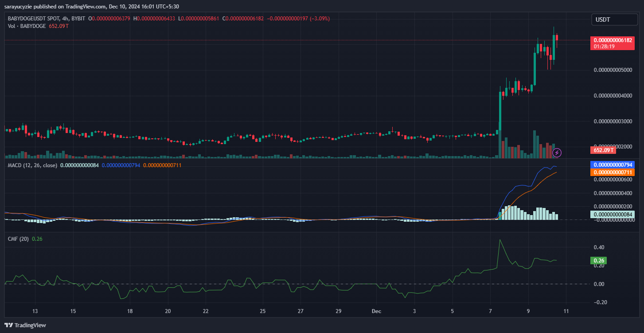
Task: Open the CMF (20) indicator legend
Action: 19,239
